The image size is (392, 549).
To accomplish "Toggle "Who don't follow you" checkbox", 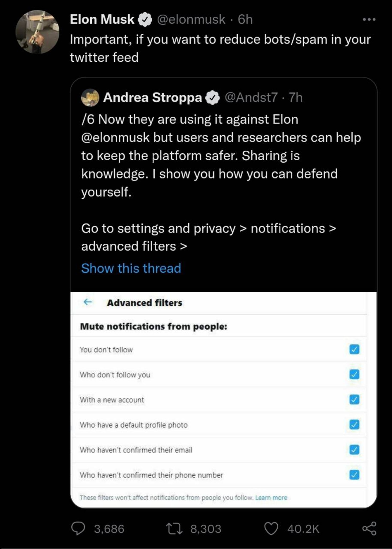I will point(354,374).
